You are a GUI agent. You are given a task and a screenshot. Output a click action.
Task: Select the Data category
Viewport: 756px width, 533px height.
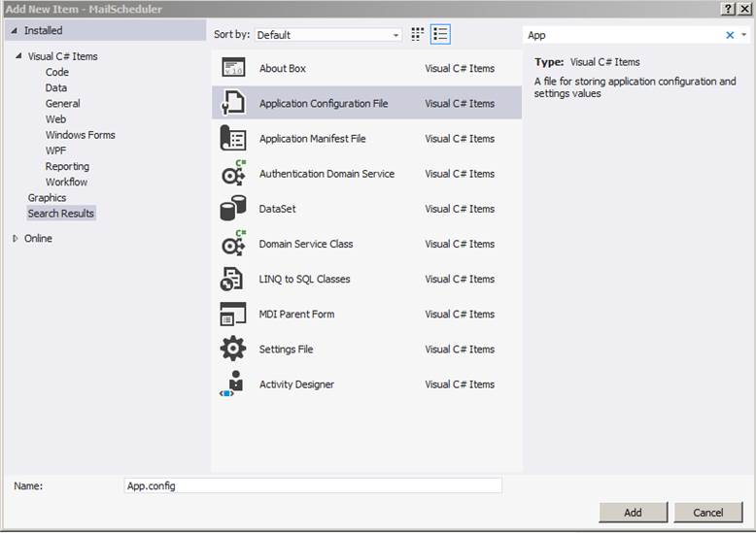coord(56,87)
